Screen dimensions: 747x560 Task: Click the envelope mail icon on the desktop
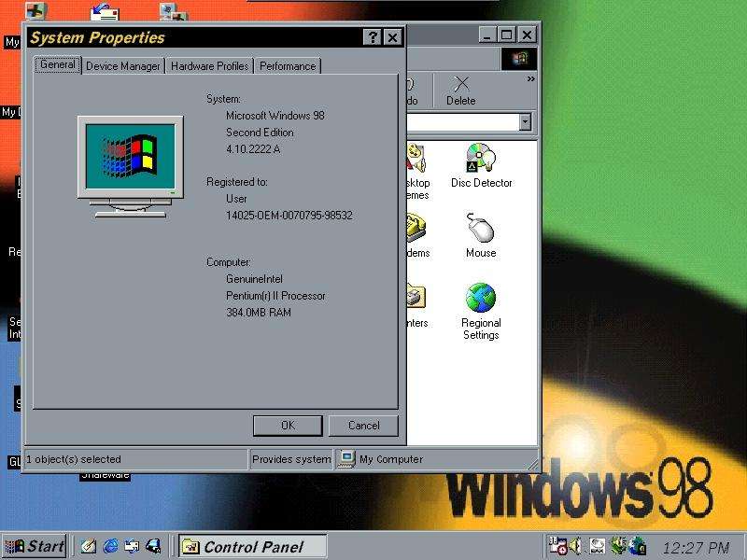(x=105, y=12)
